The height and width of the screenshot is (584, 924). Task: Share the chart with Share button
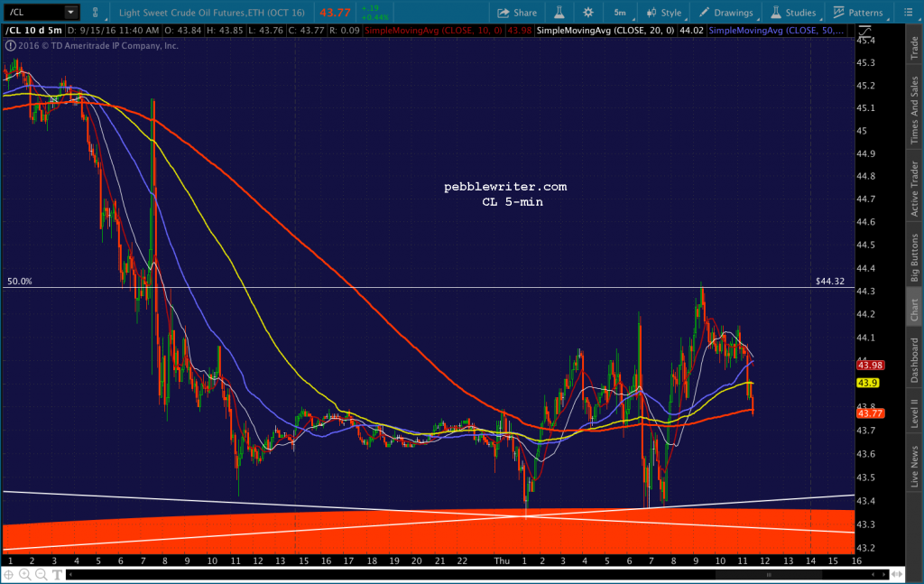(x=517, y=13)
